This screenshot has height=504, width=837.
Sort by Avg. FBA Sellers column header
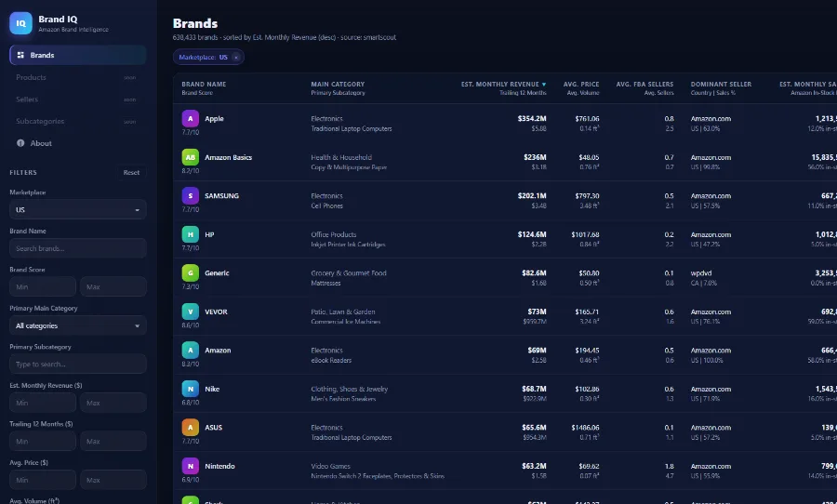(644, 85)
